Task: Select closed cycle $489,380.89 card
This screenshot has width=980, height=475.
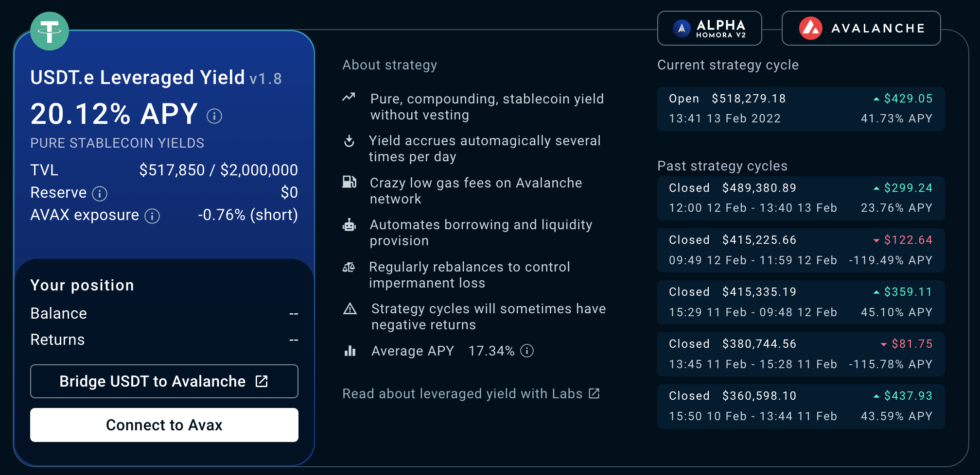Action: click(801, 198)
